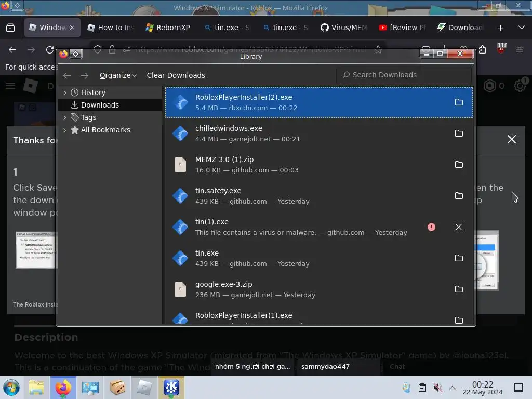The width and height of the screenshot is (532, 399).
Task: Switch to Virus/MEM GitHub tab
Action: [x=343, y=28]
